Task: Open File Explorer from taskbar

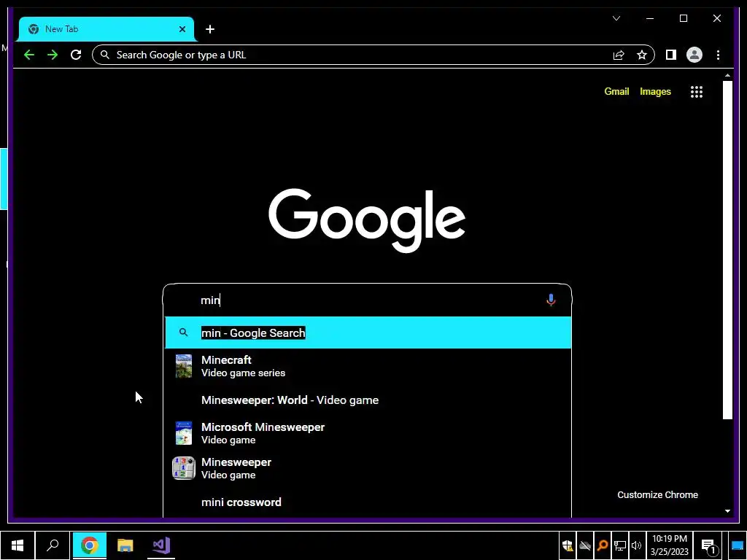Action: pos(125,545)
